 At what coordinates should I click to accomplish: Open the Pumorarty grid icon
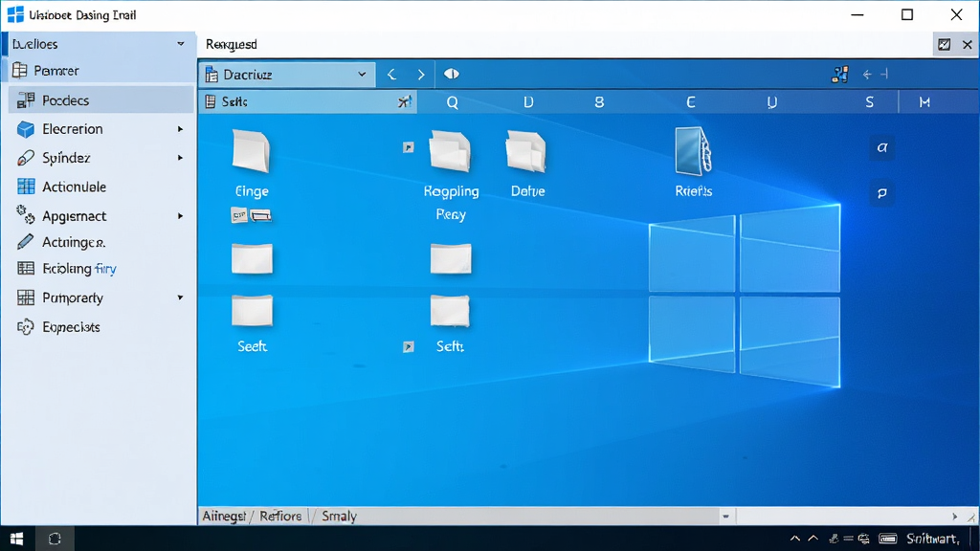click(x=26, y=298)
